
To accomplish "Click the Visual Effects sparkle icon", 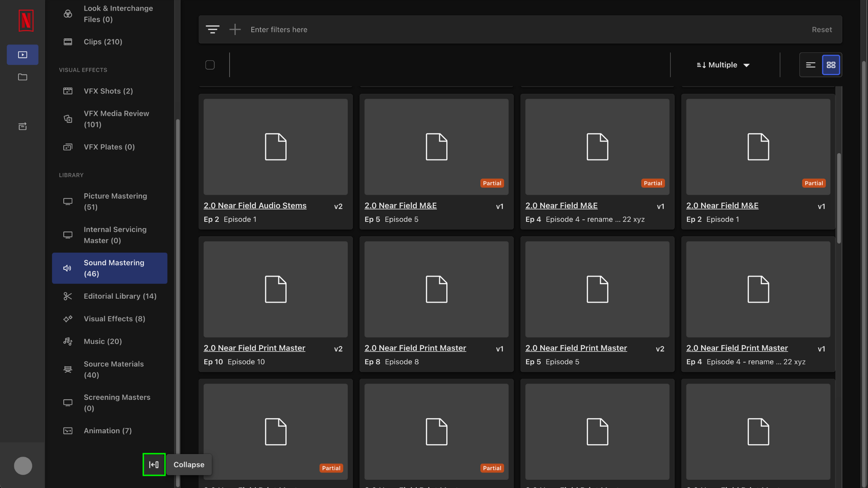I will pos(68,319).
